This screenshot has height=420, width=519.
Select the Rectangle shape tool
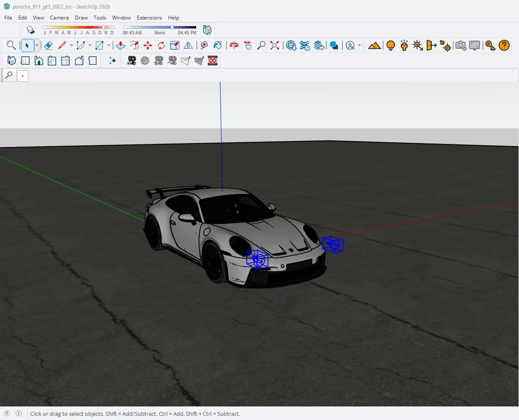tap(99, 45)
